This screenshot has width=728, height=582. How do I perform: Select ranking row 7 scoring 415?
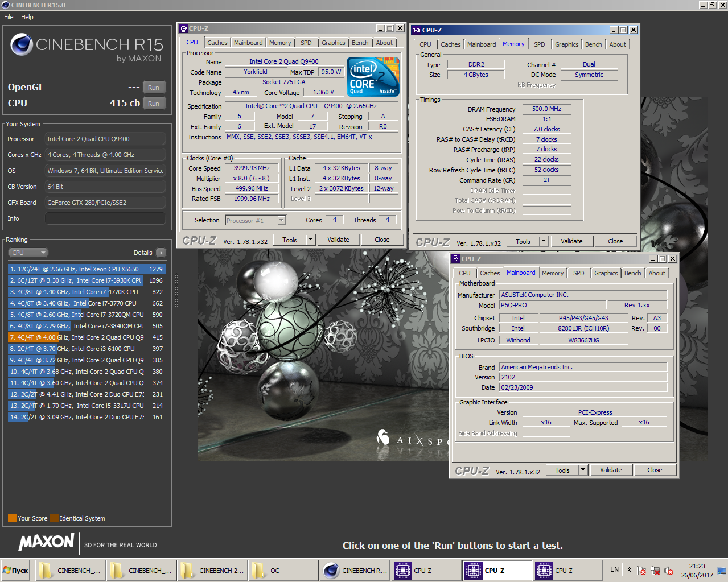coord(87,337)
